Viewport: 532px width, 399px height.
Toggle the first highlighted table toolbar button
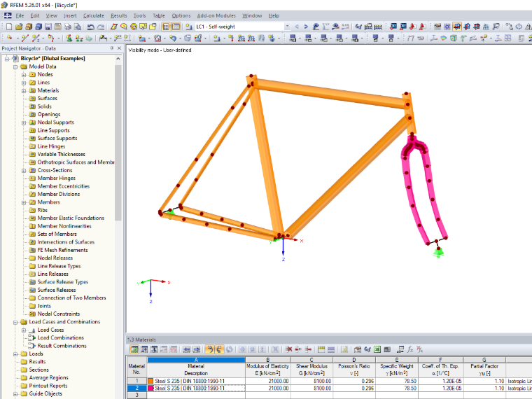tap(134, 349)
